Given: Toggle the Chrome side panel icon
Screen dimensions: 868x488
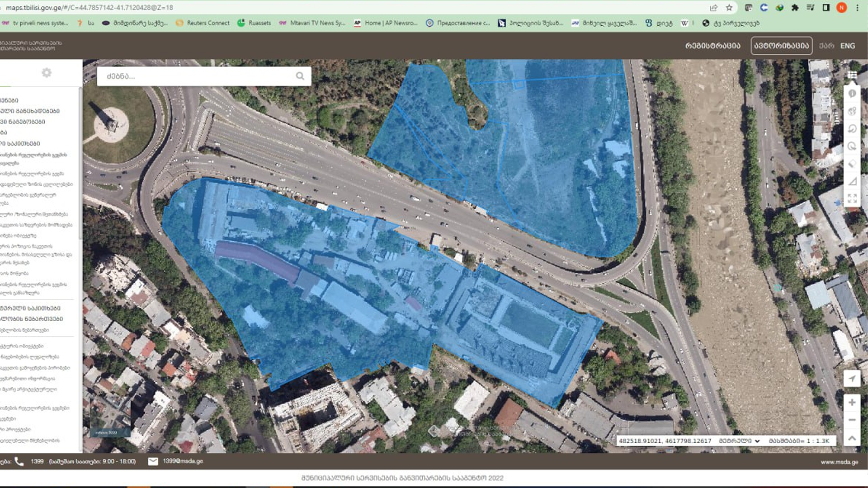Looking at the screenshot, I should click(826, 8).
